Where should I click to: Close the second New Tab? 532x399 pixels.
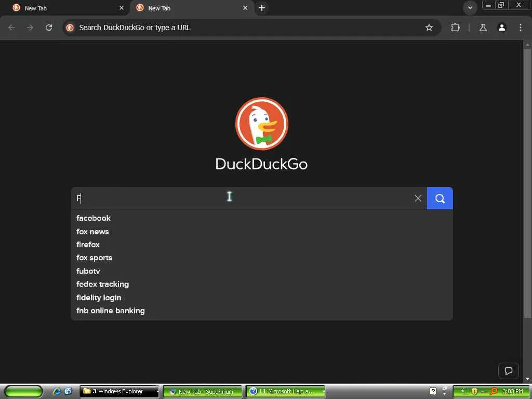point(245,8)
